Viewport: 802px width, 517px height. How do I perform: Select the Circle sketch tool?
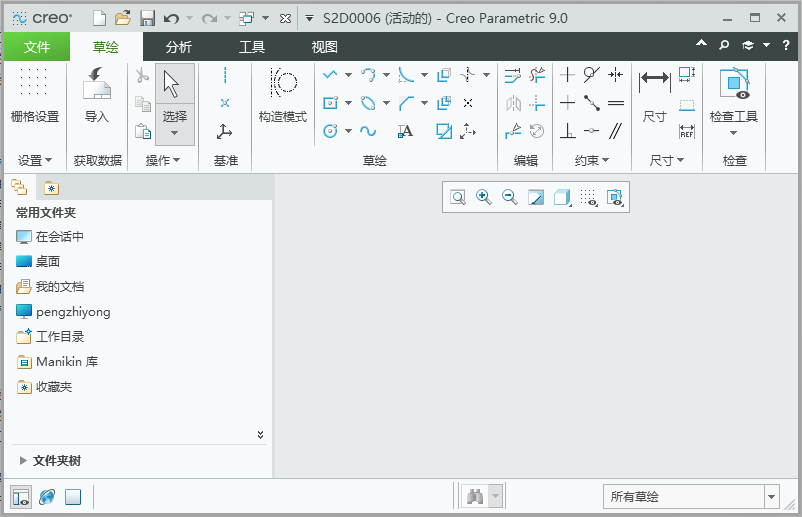(330, 131)
